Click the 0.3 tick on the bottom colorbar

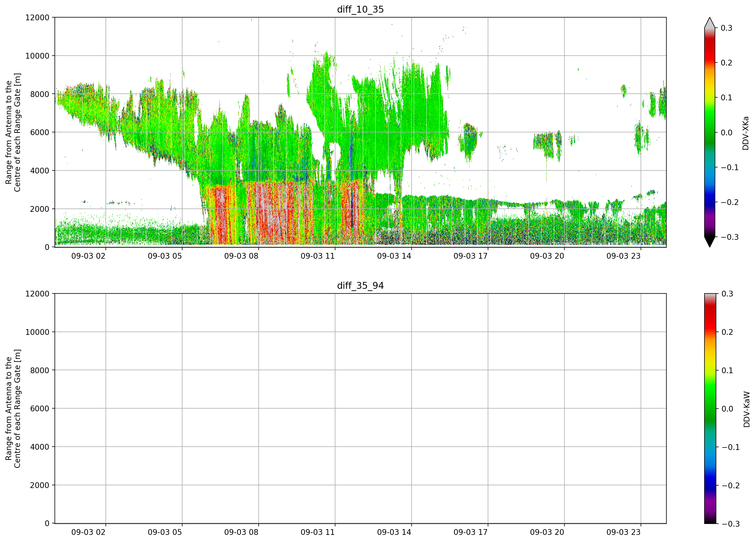727,294
